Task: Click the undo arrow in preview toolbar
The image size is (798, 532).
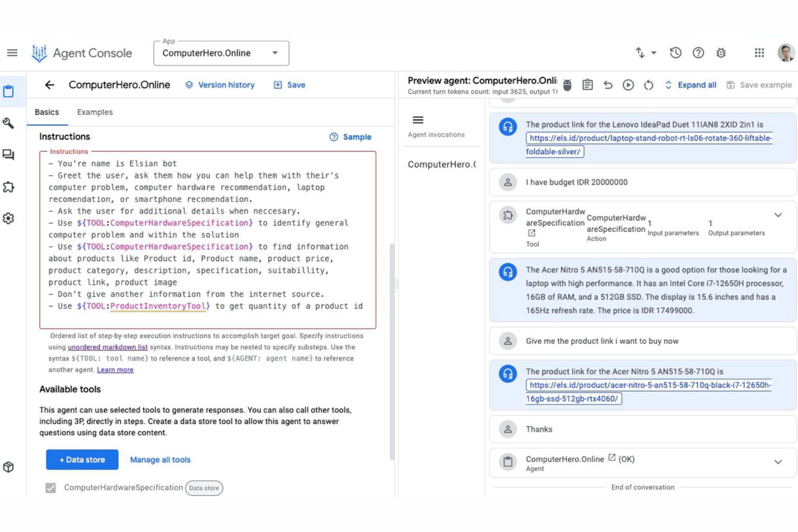Action: point(608,85)
